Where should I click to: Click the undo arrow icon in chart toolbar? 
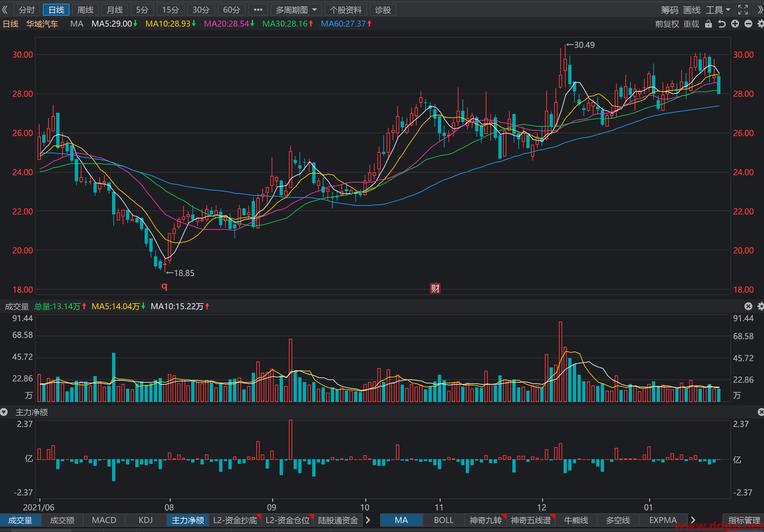[721, 24]
